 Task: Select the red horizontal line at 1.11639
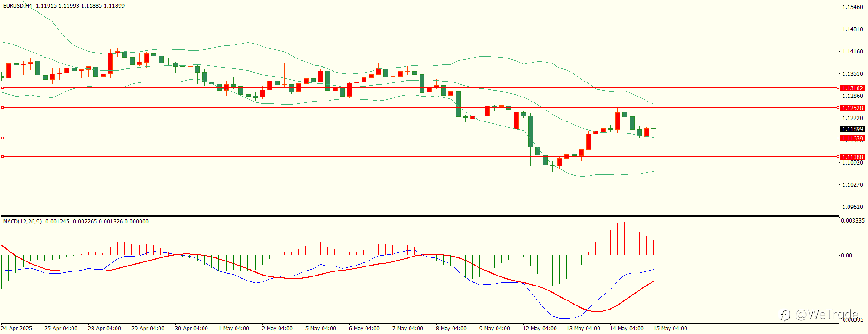click(420, 138)
